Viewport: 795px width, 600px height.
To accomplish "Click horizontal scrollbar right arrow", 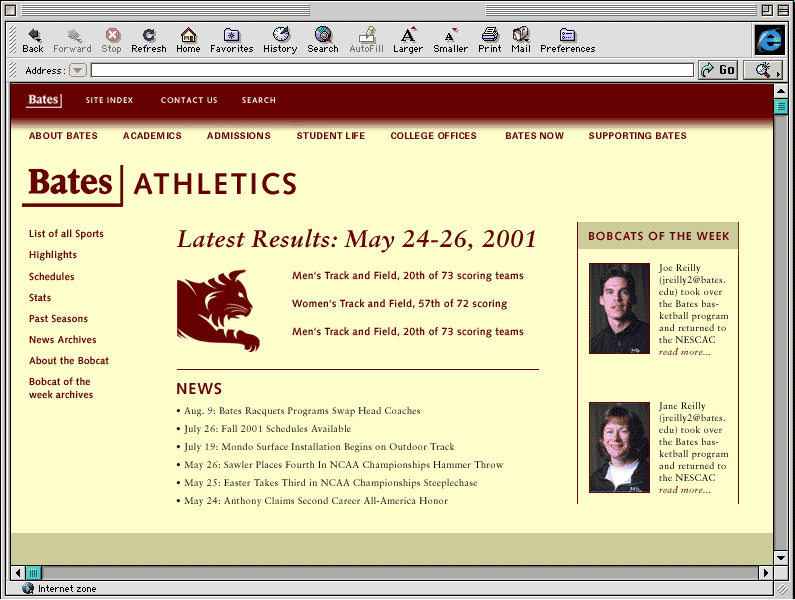I will (x=766, y=573).
